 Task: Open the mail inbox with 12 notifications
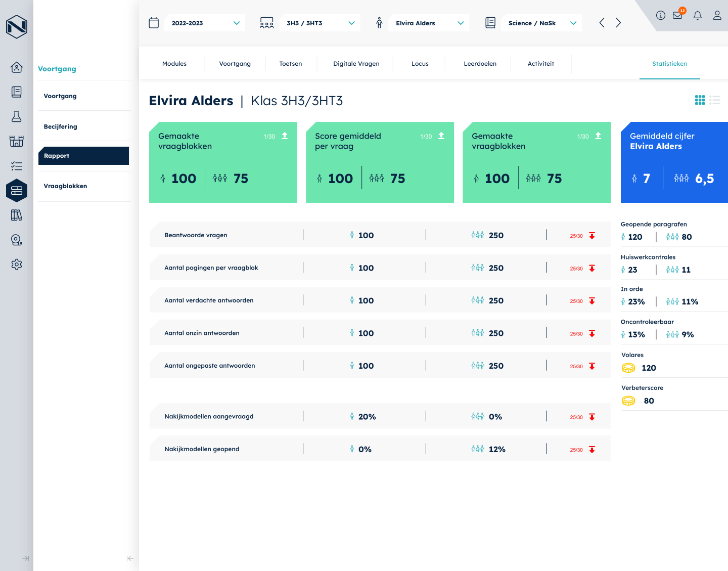click(677, 15)
